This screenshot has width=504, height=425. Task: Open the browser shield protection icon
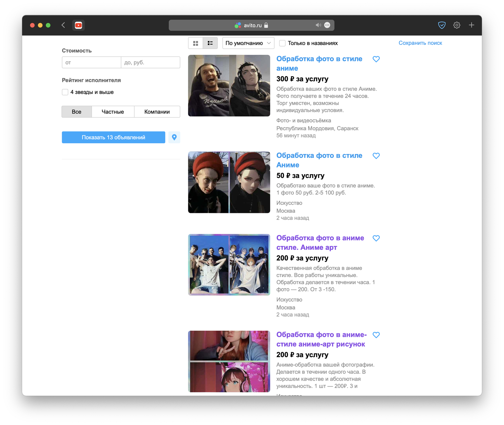tap(441, 25)
